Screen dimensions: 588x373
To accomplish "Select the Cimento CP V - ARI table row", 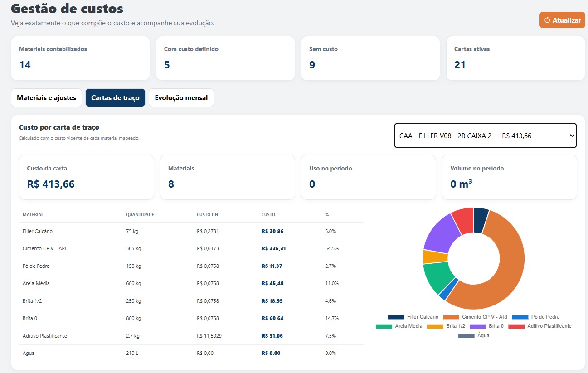I will pyautogui.click(x=191, y=248).
